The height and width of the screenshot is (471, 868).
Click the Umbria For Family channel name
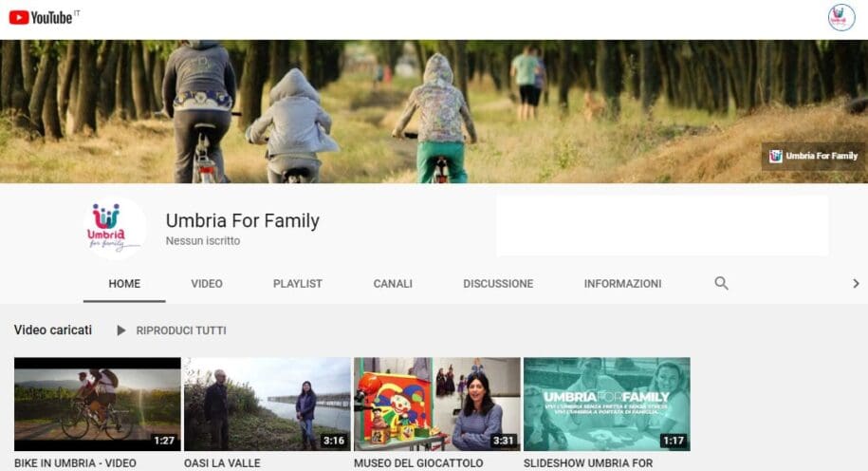[243, 220]
